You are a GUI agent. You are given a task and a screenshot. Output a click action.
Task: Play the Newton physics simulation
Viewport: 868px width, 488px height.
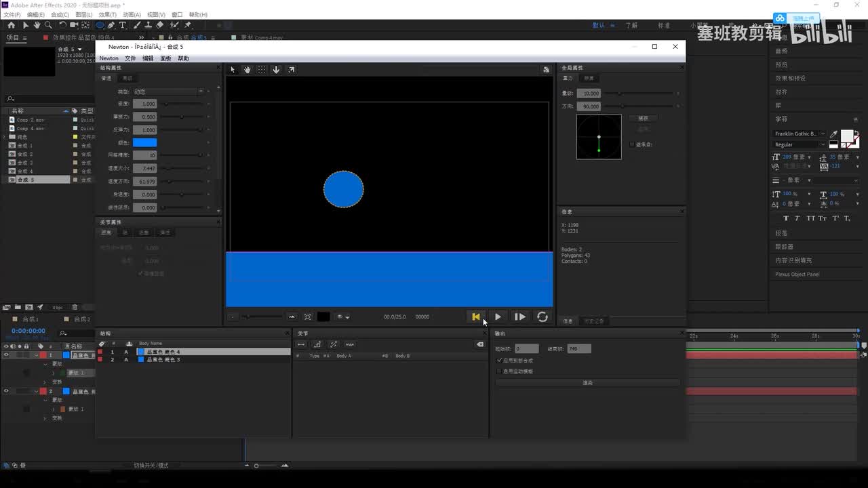498,317
